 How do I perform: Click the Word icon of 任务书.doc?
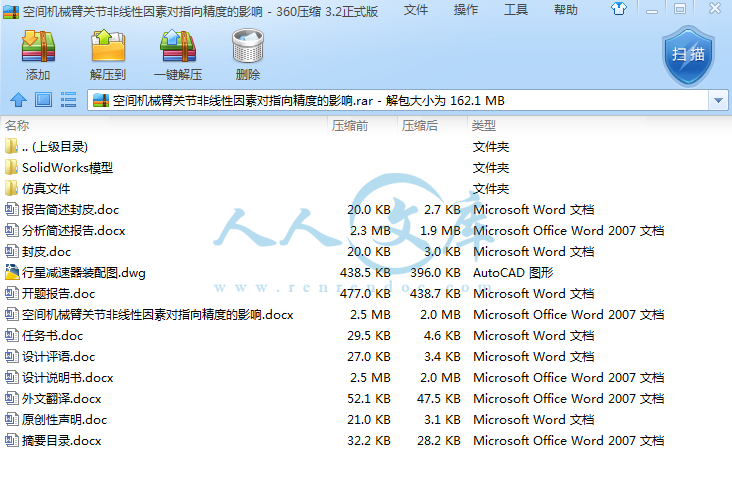tap(12, 335)
